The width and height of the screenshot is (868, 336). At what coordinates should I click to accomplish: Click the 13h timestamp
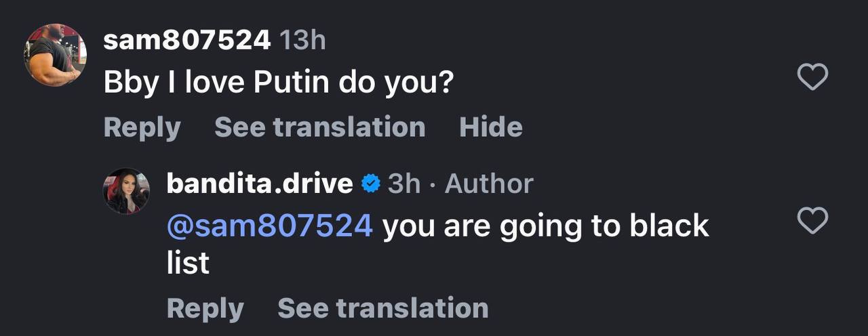pos(302,41)
